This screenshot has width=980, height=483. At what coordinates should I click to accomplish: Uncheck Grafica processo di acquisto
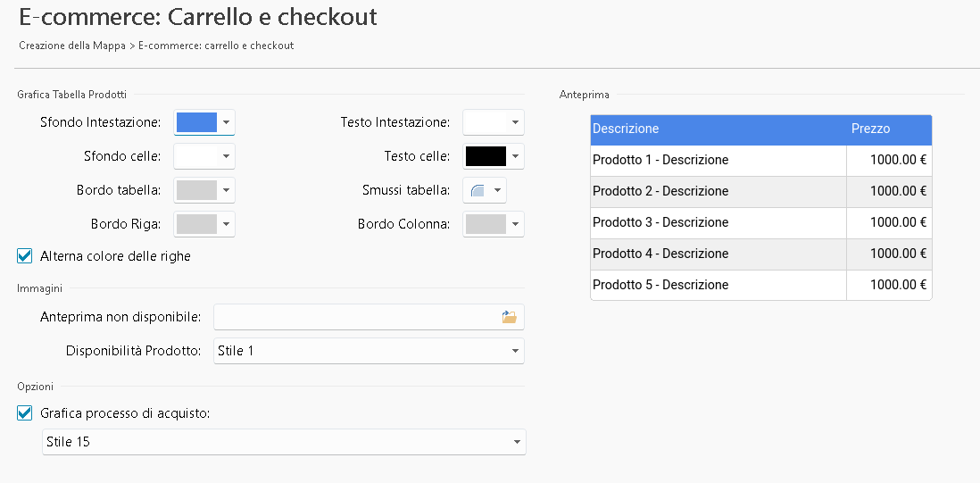pos(25,413)
